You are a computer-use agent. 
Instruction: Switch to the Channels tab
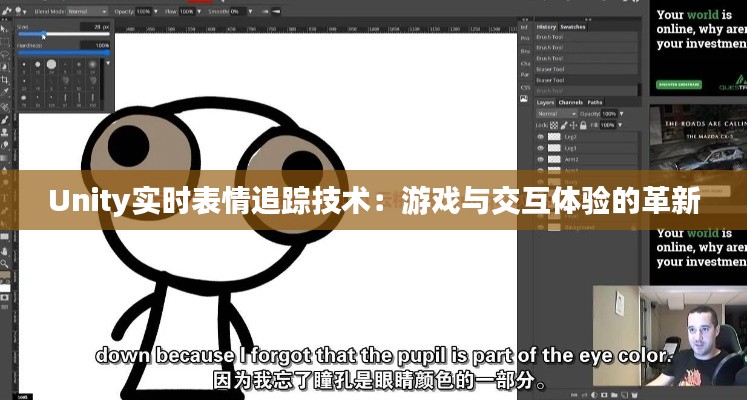click(570, 102)
